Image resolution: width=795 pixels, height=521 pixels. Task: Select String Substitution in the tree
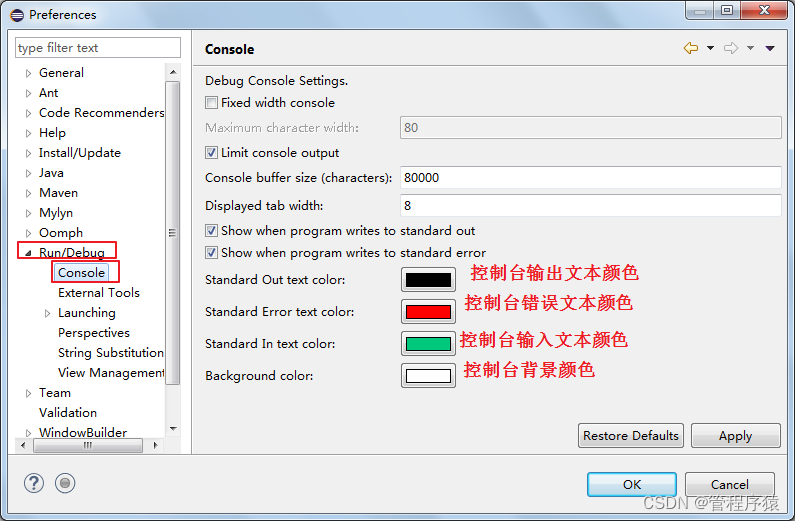tap(111, 353)
